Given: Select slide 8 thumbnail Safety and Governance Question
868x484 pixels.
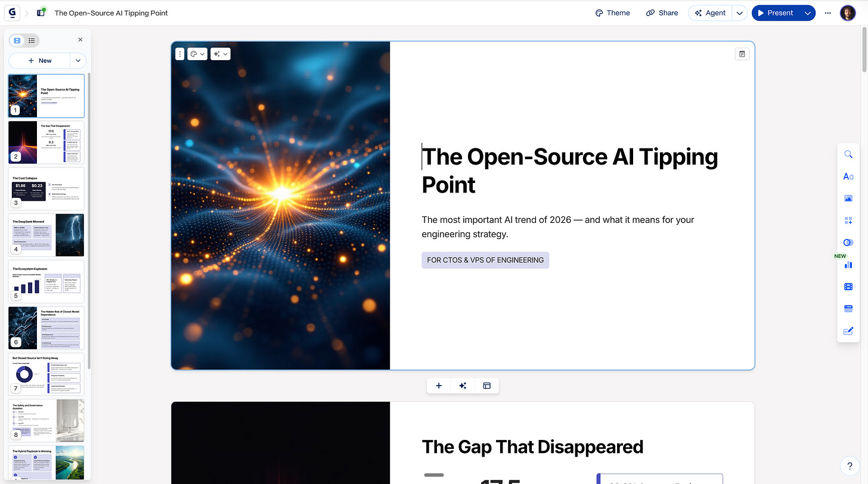Looking at the screenshot, I should [x=46, y=421].
